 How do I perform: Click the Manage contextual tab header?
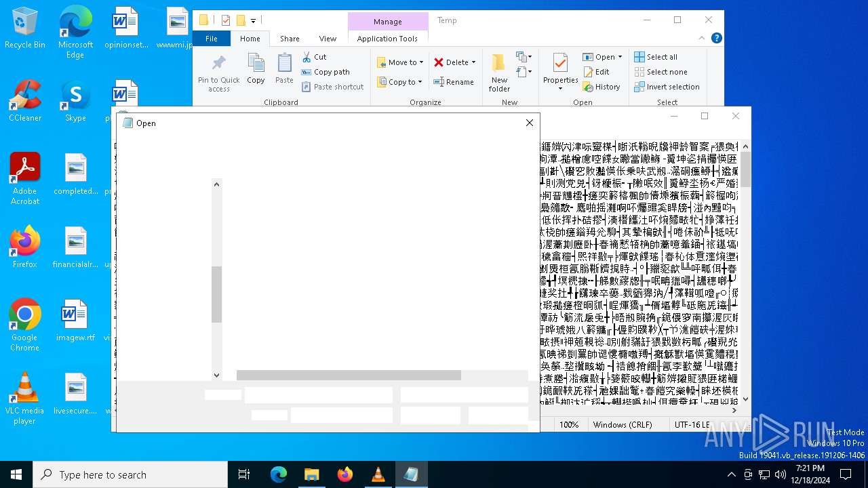pyautogui.click(x=388, y=21)
